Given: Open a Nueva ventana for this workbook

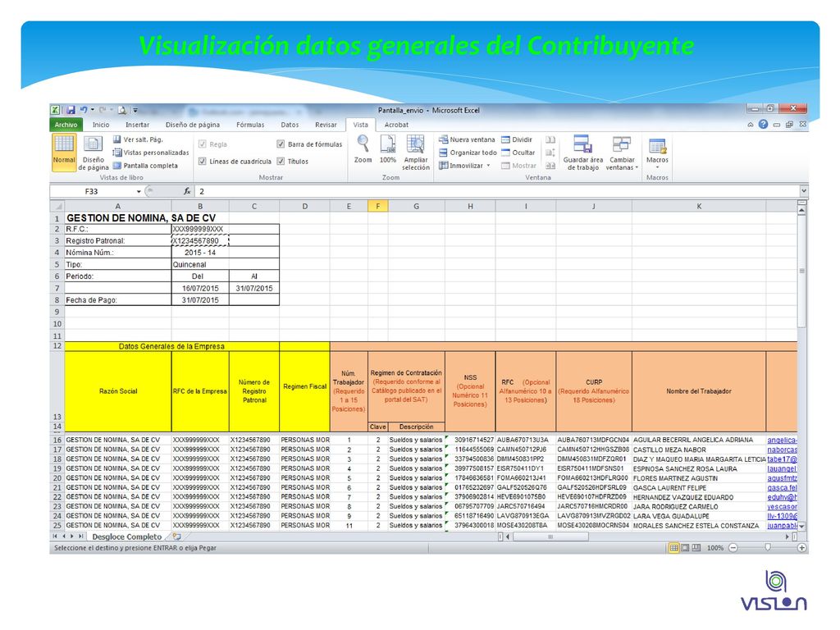Looking at the screenshot, I should tap(467, 139).
